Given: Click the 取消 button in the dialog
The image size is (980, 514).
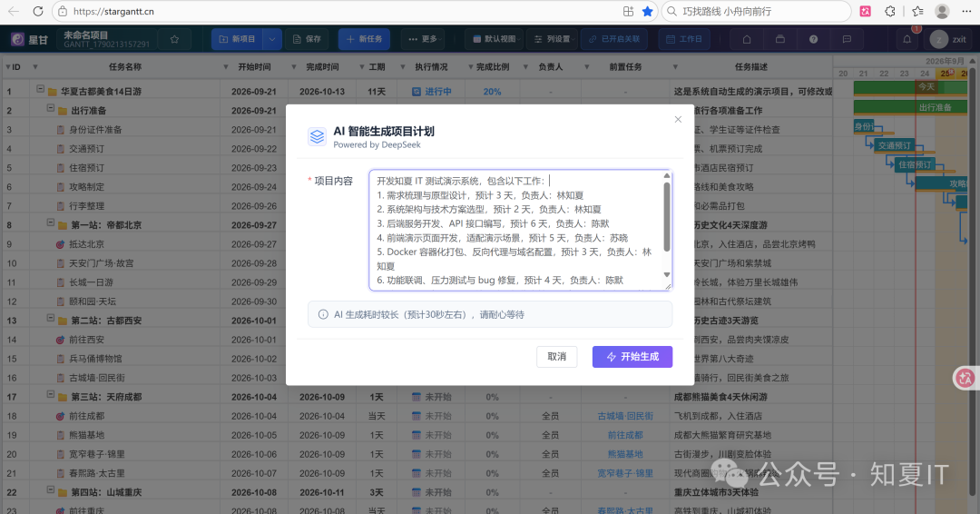Looking at the screenshot, I should tap(557, 356).
